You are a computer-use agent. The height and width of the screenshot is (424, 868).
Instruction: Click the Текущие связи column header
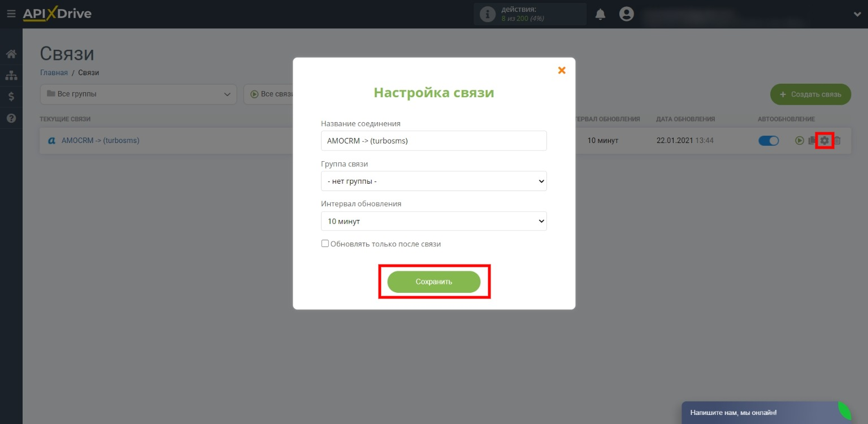(65, 119)
